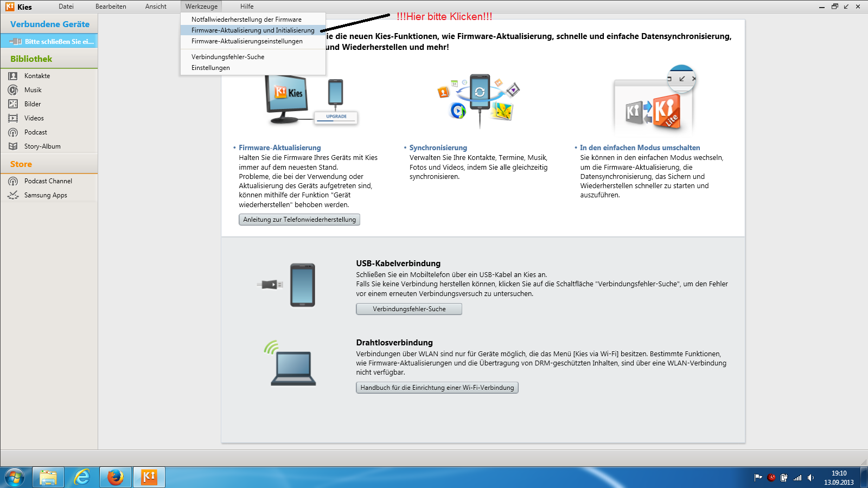Open Handbuch für die Einrichtung einer Wi-Fi-Verbindung
The width and height of the screenshot is (868, 488).
click(x=437, y=388)
